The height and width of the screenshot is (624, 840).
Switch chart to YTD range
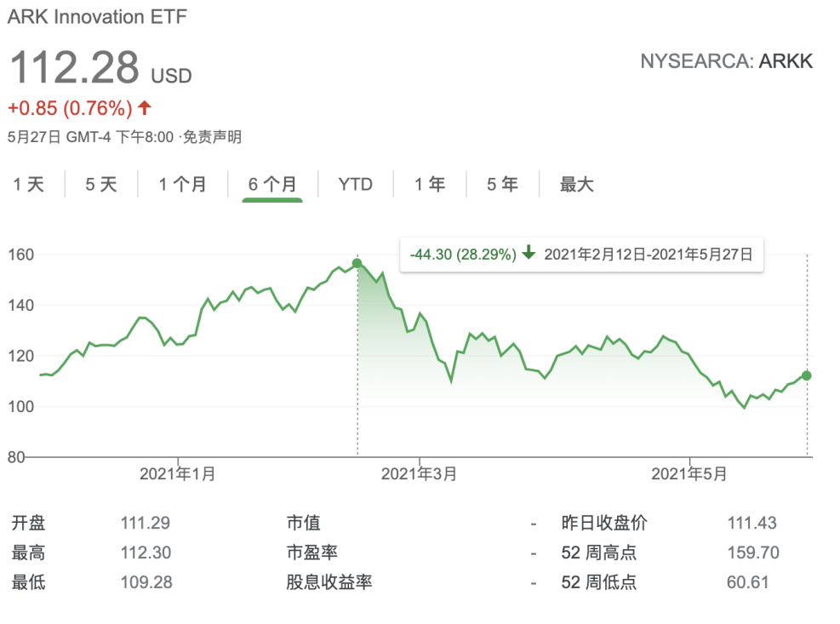(355, 184)
